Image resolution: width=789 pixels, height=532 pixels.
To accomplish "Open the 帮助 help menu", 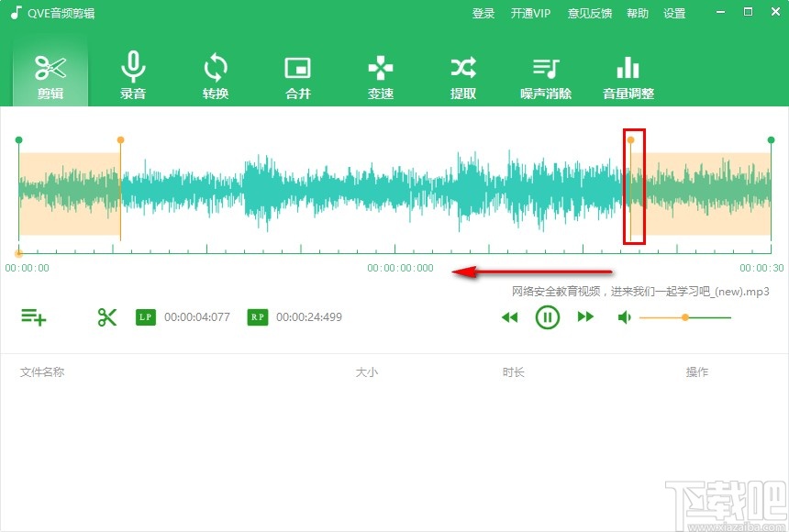I will (x=637, y=14).
